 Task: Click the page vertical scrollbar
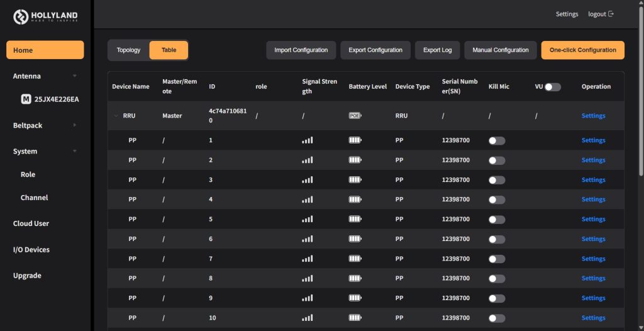click(x=640, y=94)
